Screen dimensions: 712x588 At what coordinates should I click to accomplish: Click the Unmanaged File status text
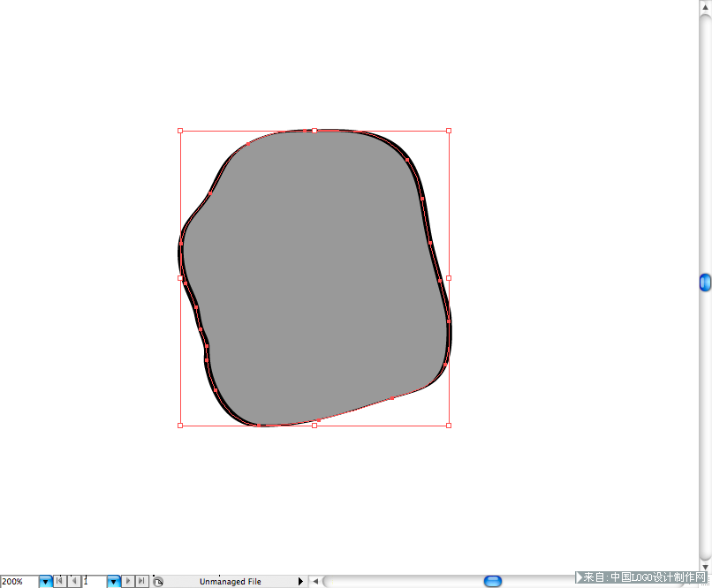coord(231,582)
